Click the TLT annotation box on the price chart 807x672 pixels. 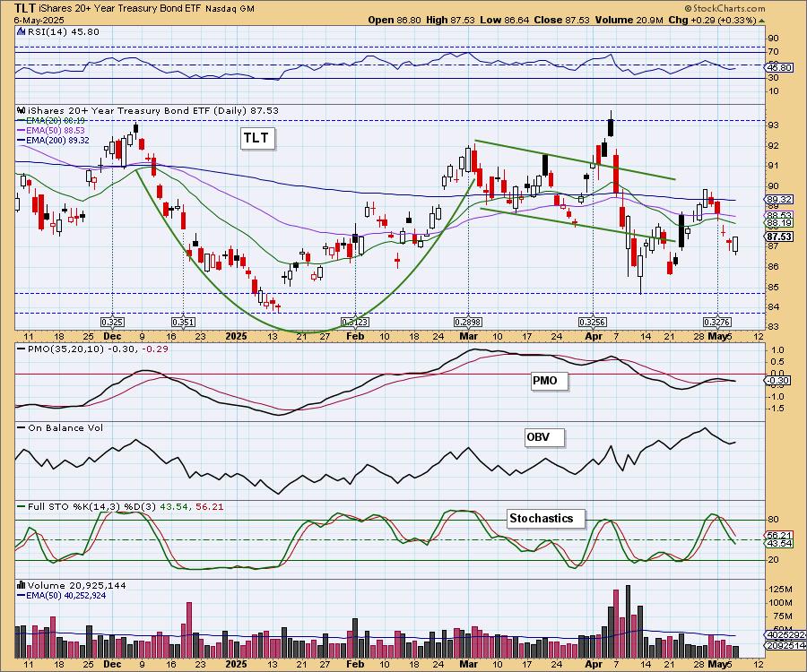pos(256,138)
